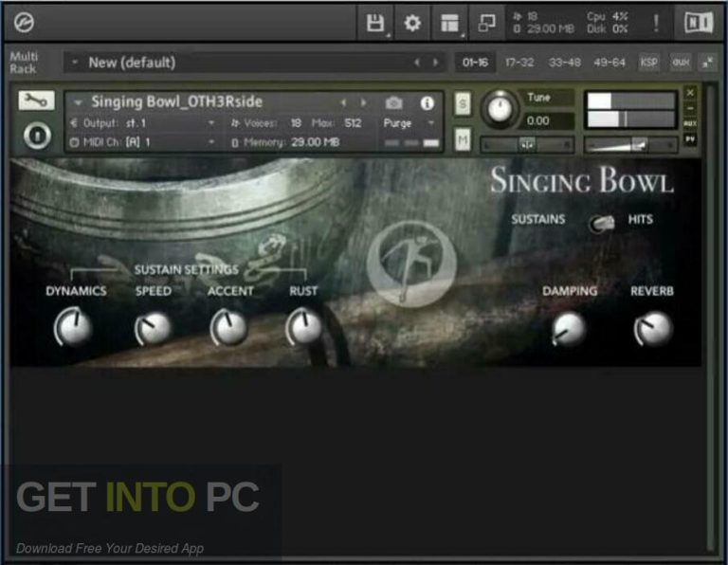
Task: Open the multi preset dropdown arrow
Action: (74, 63)
